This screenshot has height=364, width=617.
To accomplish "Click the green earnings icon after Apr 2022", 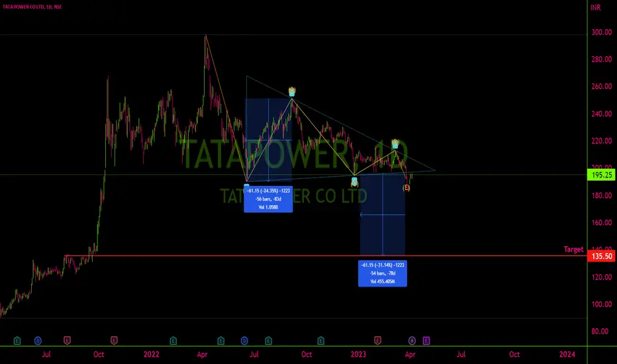I will click(x=220, y=340).
